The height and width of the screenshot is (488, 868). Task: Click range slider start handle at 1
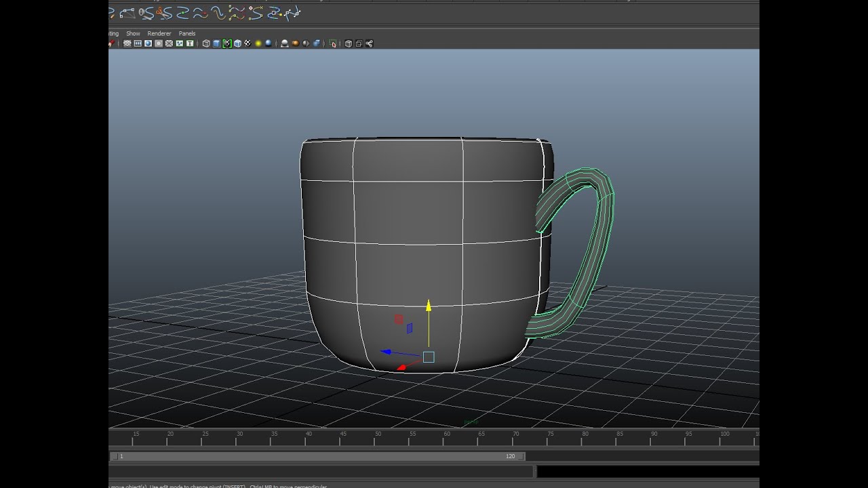pos(114,457)
